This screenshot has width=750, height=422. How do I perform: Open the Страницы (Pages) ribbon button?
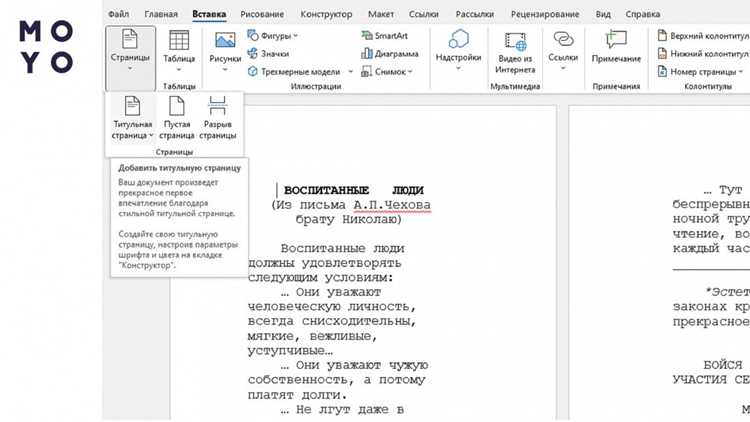tap(130, 57)
